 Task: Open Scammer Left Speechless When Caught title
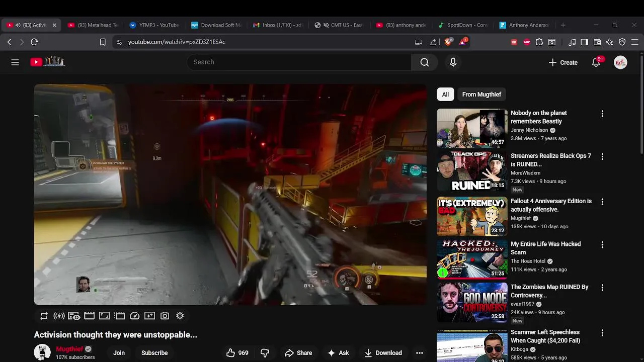pos(545,336)
